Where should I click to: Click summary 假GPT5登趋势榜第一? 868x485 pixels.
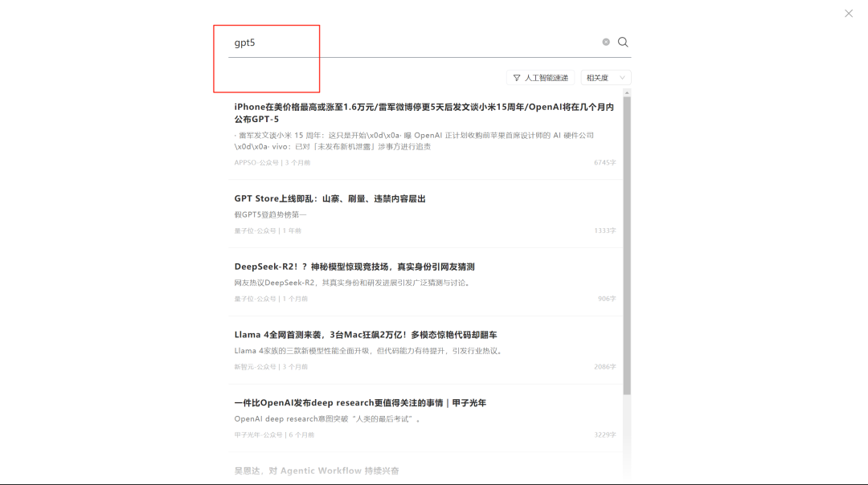(x=270, y=214)
